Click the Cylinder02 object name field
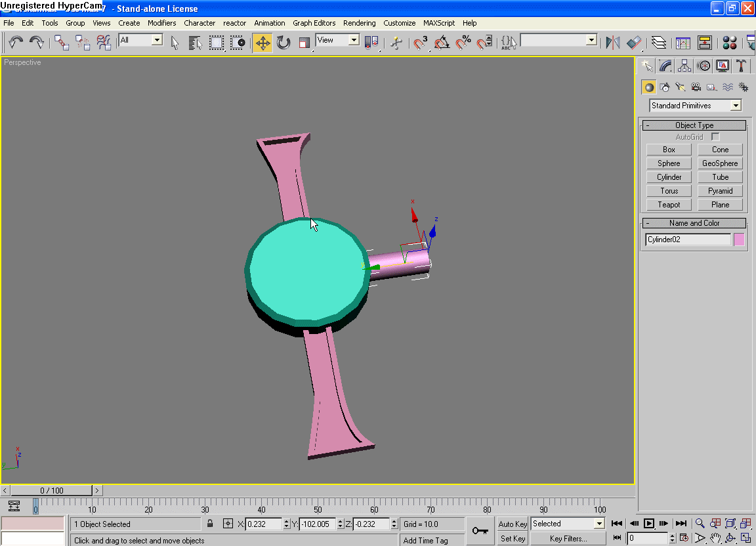 687,240
